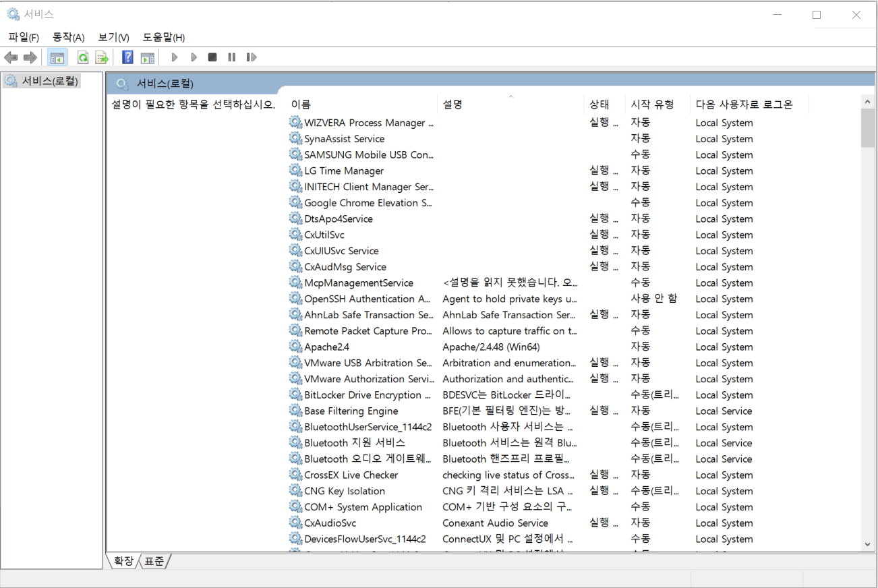Image resolution: width=878 pixels, height=588 pixels.
Task: Click the Apache/2.4.48 (Win64) description
Action: (491, 347)
